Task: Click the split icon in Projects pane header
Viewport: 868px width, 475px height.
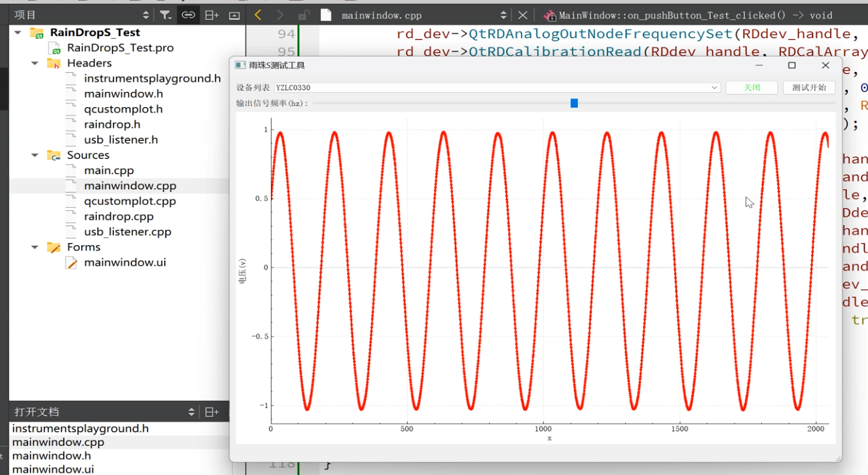Action: [x=211, y=15]
